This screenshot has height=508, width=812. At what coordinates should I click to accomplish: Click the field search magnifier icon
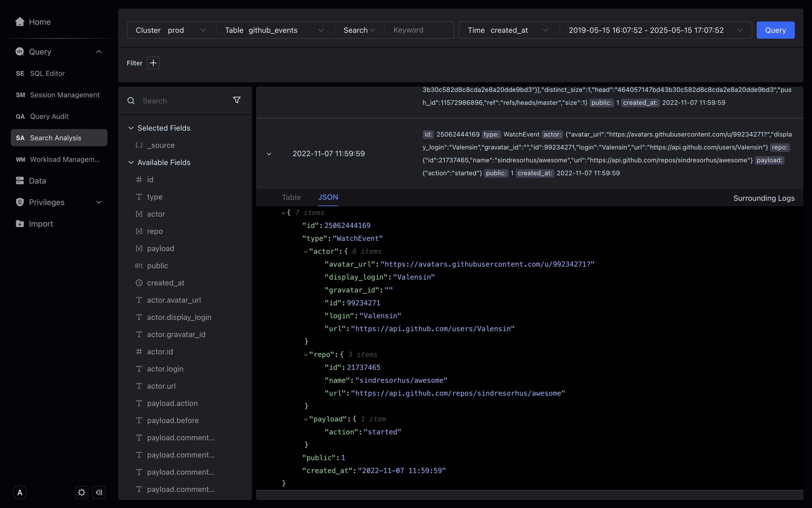pyautogui.click(x=131, y=101)
